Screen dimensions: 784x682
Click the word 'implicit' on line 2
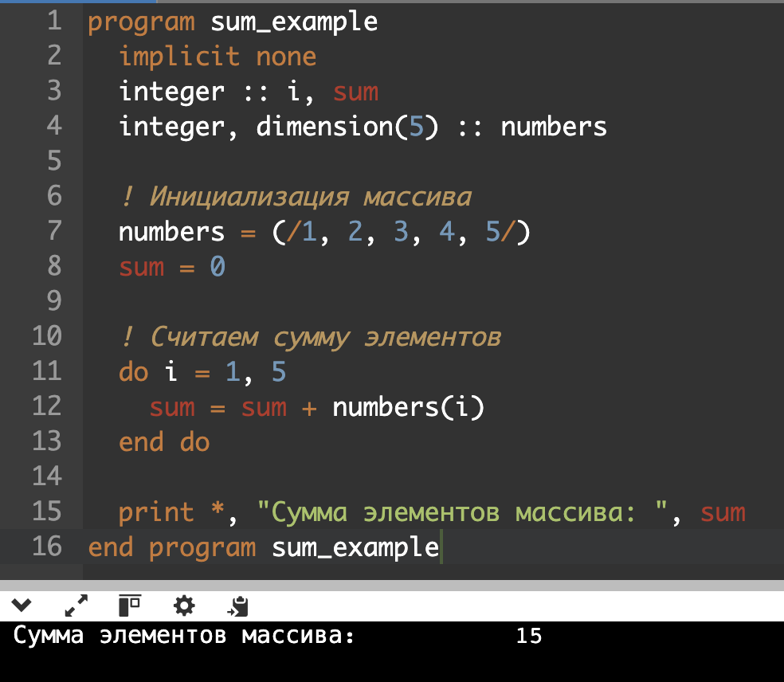click(179, 57)
